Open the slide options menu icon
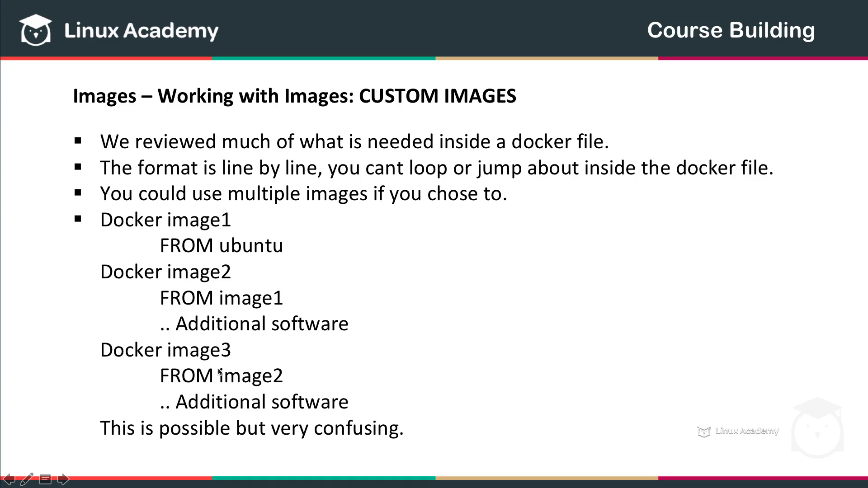This screenshot has height=488, width=868. pos(45,479)
